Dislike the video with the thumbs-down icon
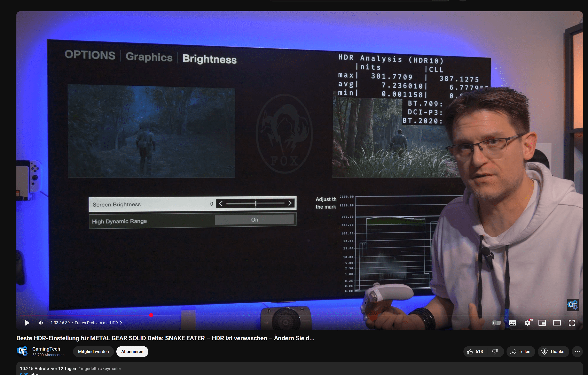This screenshot has width=588, height=375. (495, 351)
